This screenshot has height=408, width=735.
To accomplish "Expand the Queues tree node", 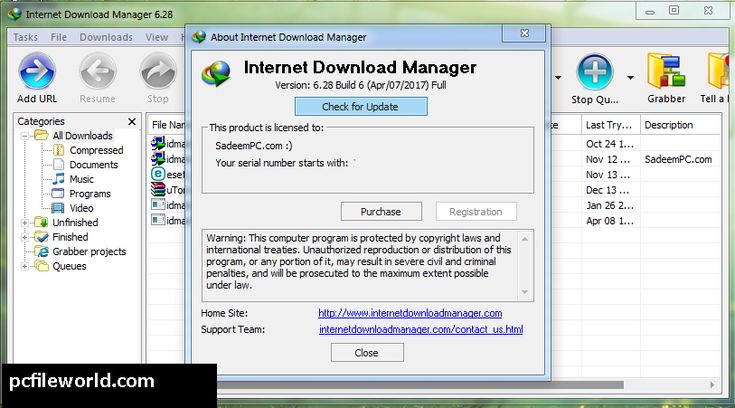I will pos(25,266).
